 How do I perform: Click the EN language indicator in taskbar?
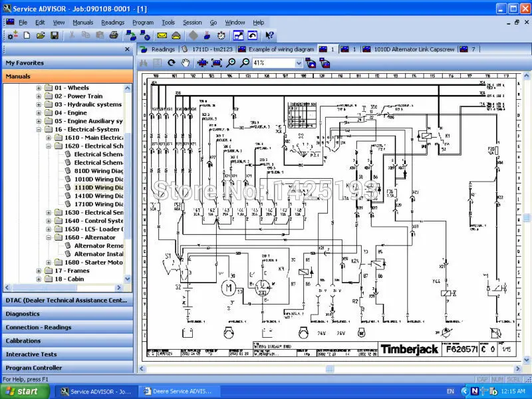450,391
